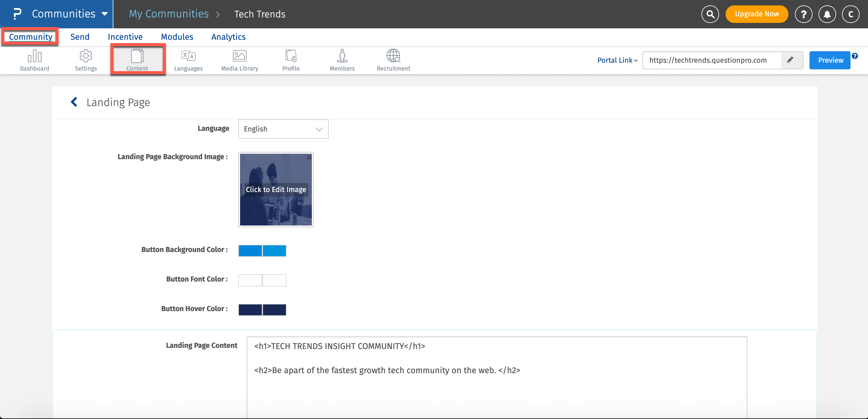Open the Language selector showing English
This screenshot has height=419, width=868.
click(283, 129)
